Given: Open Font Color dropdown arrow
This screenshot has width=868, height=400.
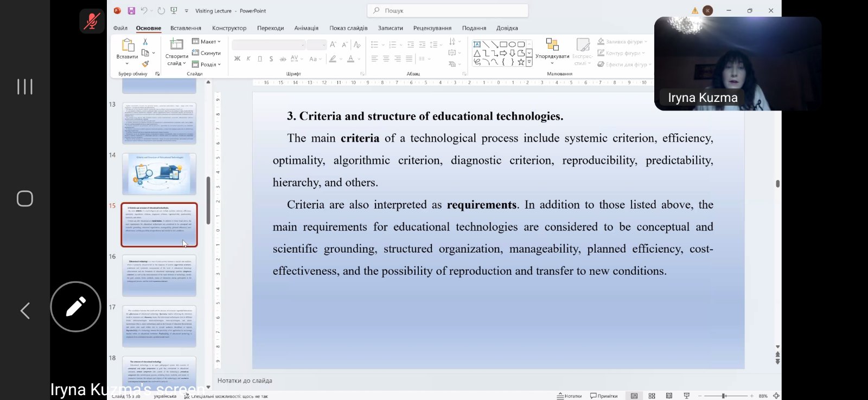Looking at the screenshot, I should [x=359, y=59].
